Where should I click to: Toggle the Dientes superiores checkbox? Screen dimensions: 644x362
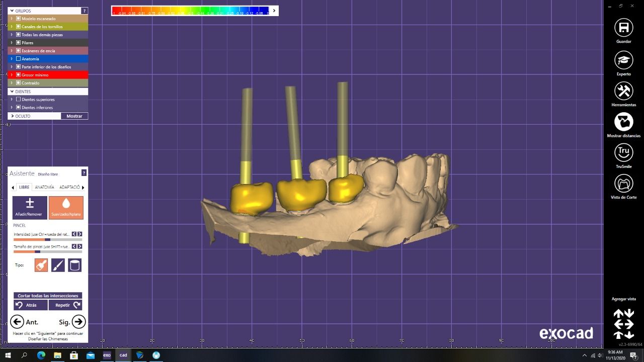coord(19,100)
